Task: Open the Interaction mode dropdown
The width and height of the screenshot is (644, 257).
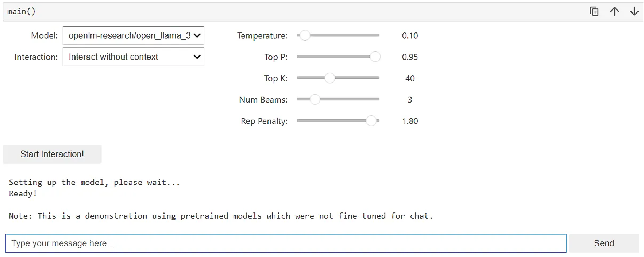Action: [133, 57]
